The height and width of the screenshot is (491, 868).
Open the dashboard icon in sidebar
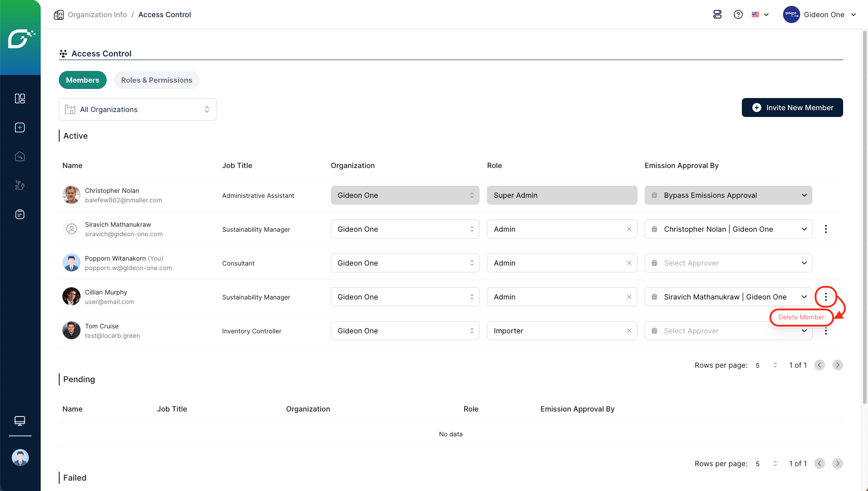(x=20, y=98)
